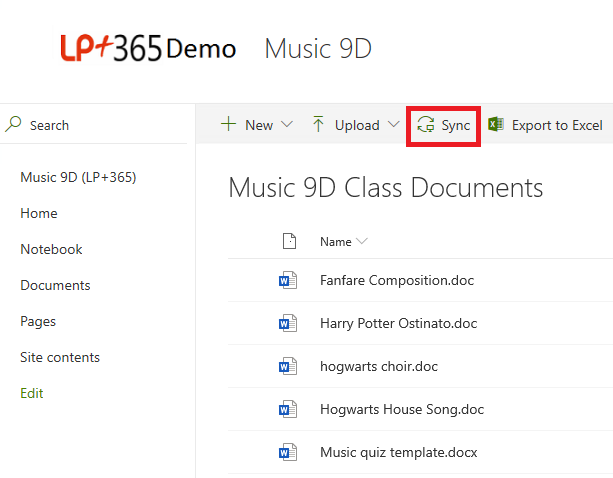Select Documents in the left navigation
The width and height of the screenshot is (613, 478).
pos(55,285)
